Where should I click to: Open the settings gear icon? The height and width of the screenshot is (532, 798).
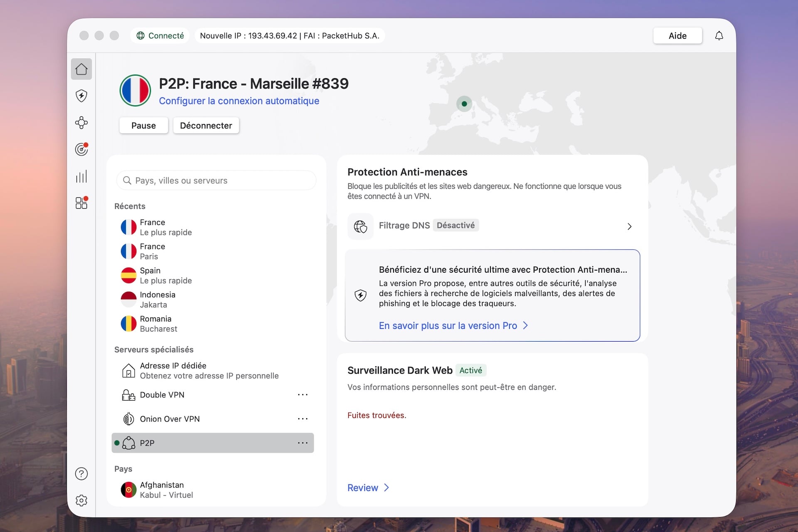[81, 500]
